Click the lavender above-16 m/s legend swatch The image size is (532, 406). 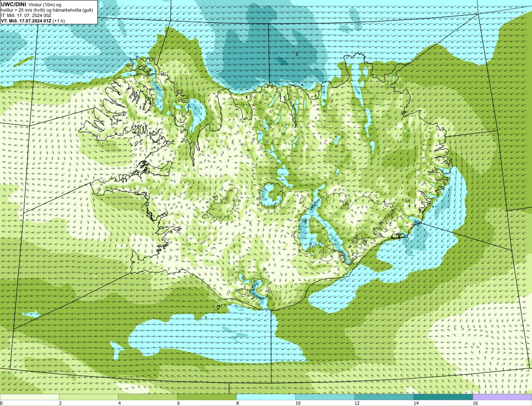[502, 397]
